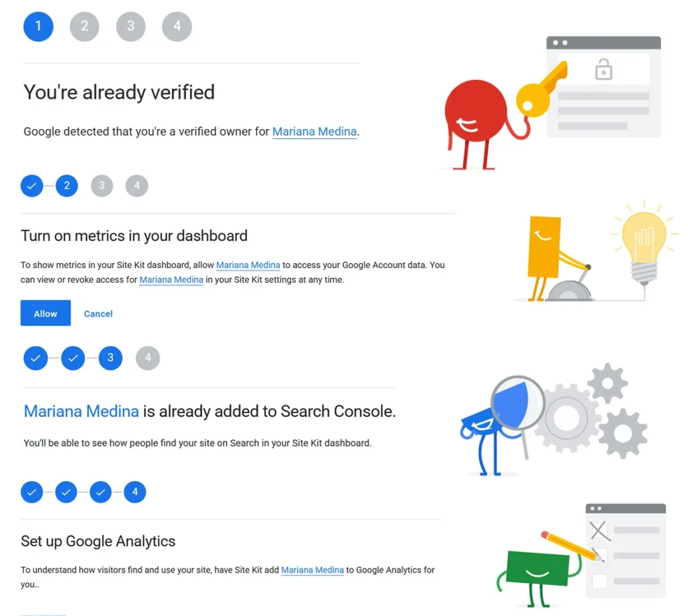This screenshot has width=688, height=616.
Task: Click the third checkmark in the bottom progress tracker
Action: click(100, 492)
